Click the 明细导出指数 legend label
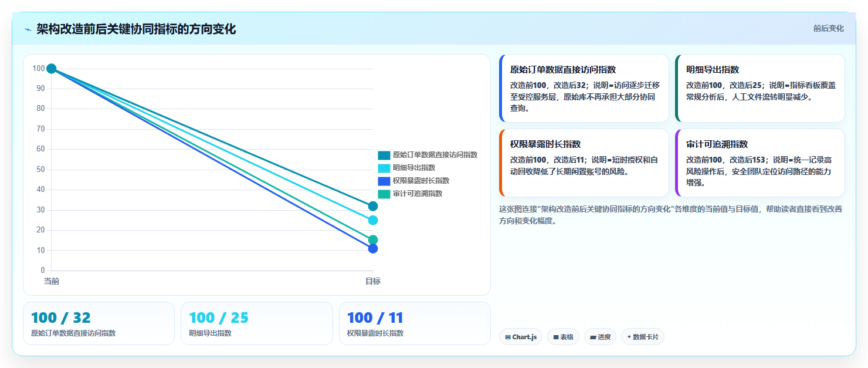This screenshot has height=368, width=868. pos(414,168)
